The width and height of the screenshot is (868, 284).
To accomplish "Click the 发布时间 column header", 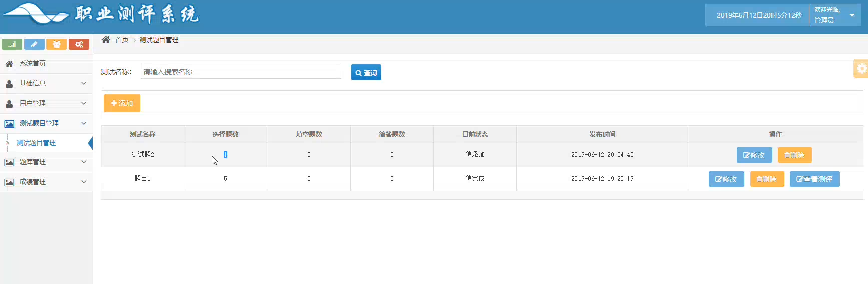I will (602, 134).
